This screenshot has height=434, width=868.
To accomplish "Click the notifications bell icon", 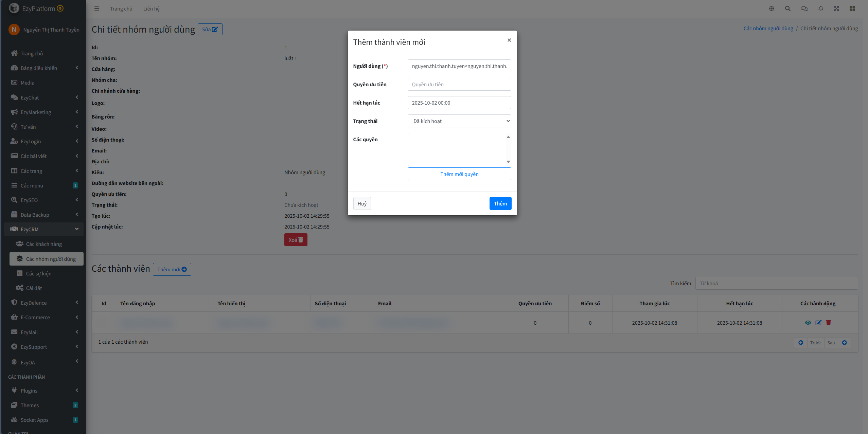I will [820, 8].
